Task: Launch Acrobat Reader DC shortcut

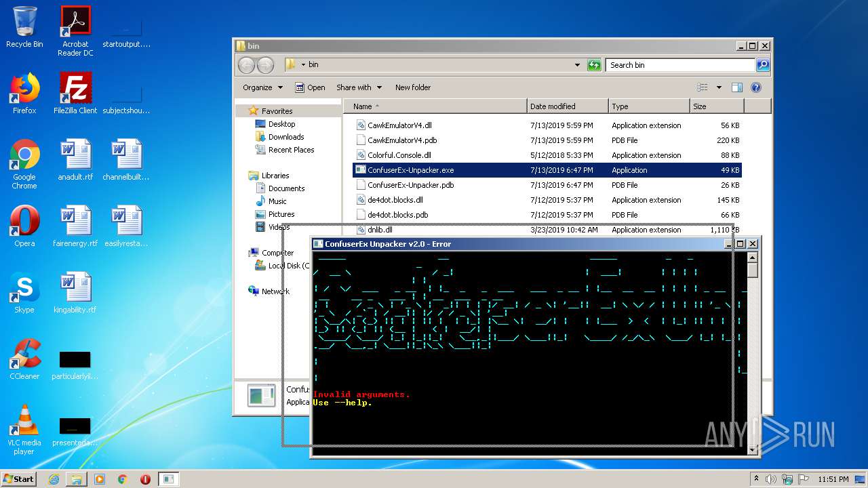Action: click(75, 31)
